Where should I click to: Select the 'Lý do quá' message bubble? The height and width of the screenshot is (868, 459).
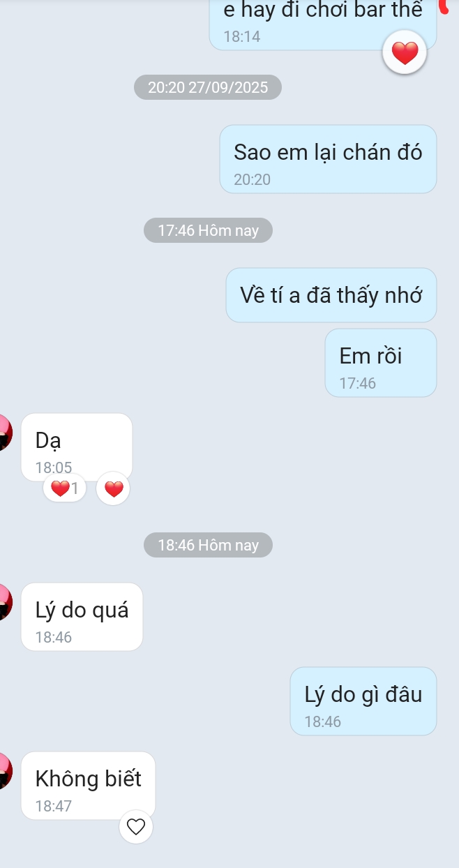[x=82, y=617]
